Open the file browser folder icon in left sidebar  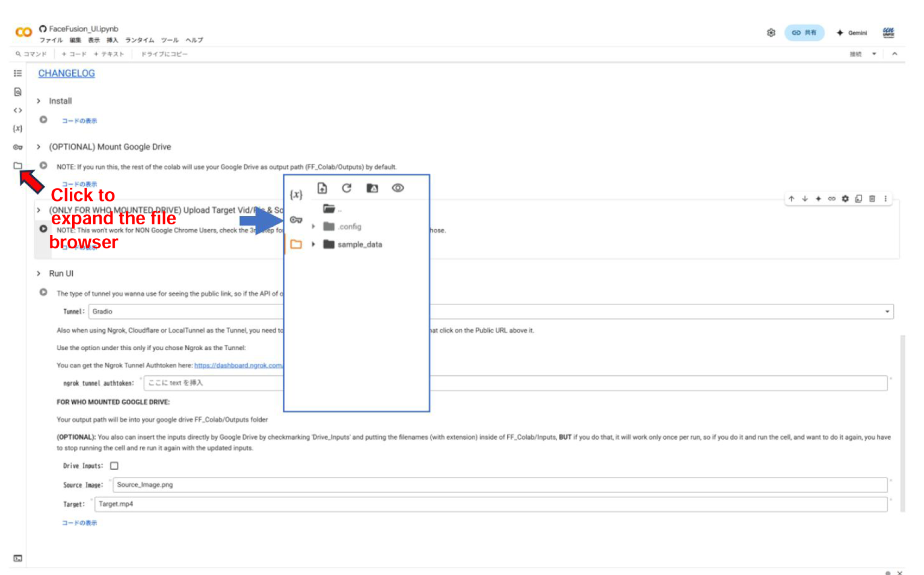pos(17,165)
